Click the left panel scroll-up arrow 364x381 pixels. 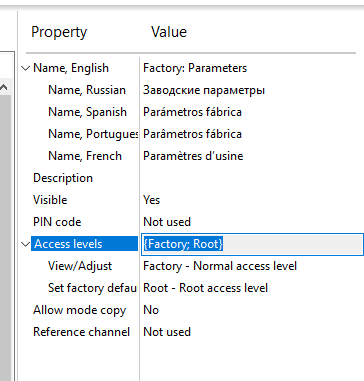pos(4,88)
